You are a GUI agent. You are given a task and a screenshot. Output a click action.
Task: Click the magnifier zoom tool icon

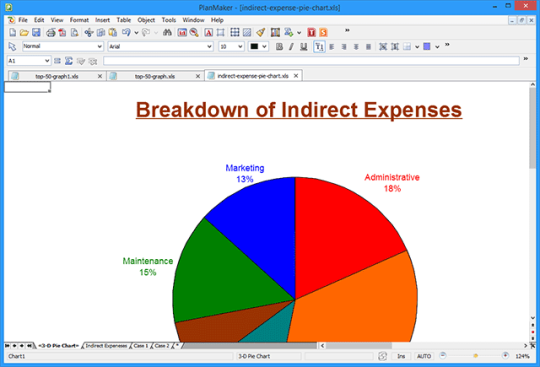[x=194, y=32]
